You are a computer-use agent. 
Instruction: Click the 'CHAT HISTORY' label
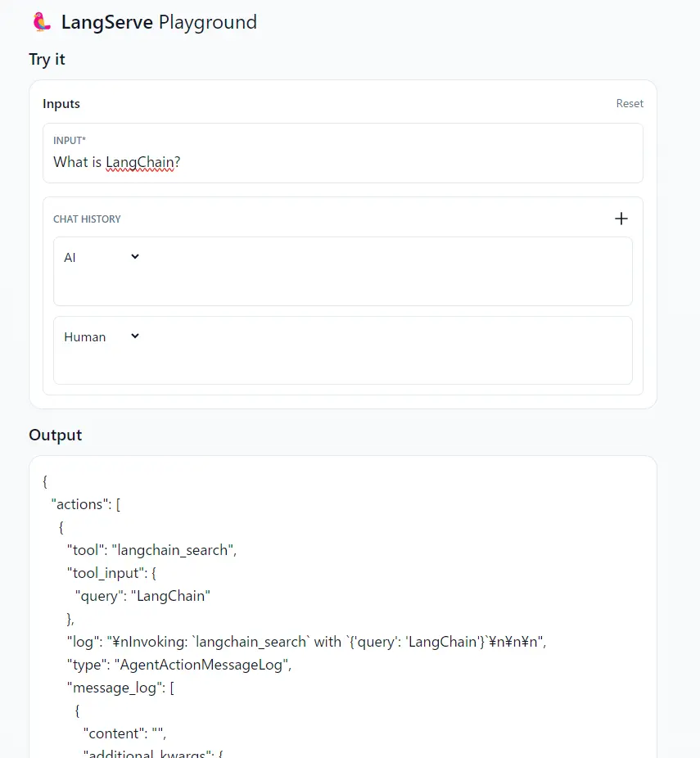click(87, 219)
